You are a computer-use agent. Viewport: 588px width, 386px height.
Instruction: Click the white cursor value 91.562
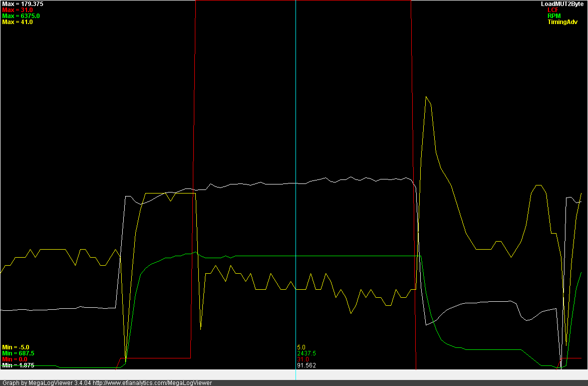(306, 365)
